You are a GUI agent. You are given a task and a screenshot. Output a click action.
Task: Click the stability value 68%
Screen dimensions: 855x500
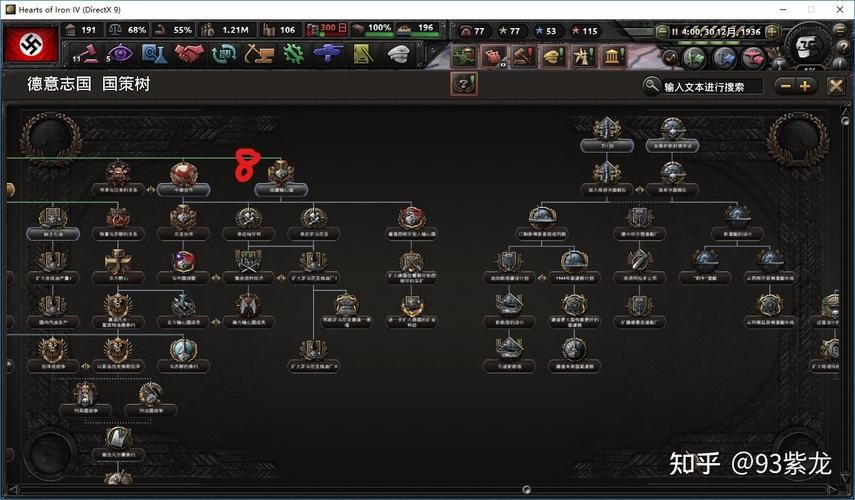136,30
